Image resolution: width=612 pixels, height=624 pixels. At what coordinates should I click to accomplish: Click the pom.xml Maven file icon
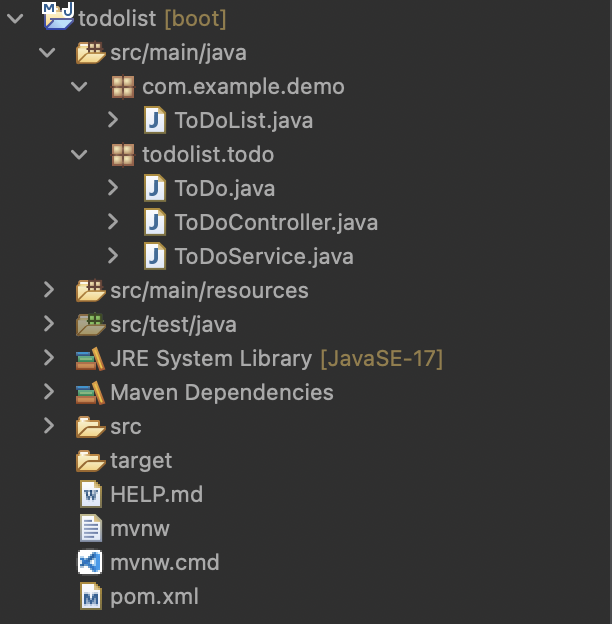point(91,596)
